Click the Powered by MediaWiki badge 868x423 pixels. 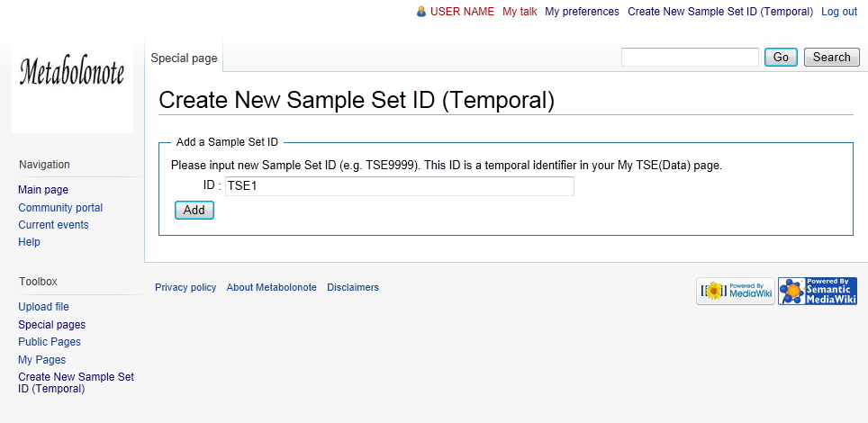735,291
